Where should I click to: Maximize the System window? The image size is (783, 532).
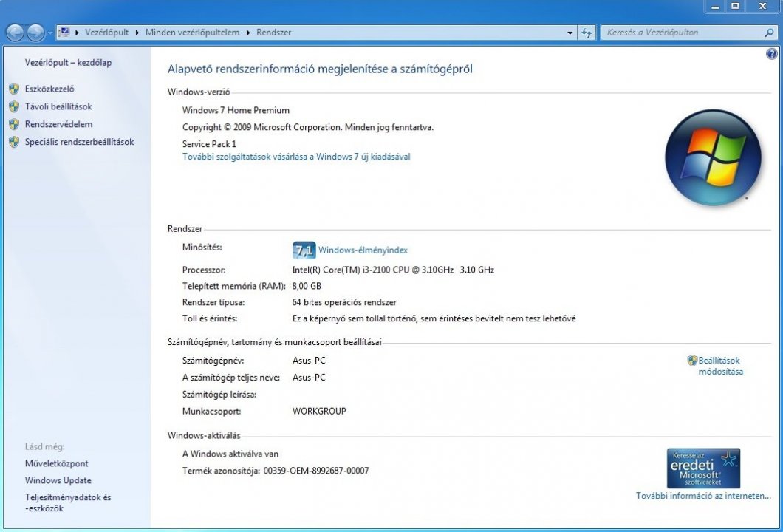(735, 7)
